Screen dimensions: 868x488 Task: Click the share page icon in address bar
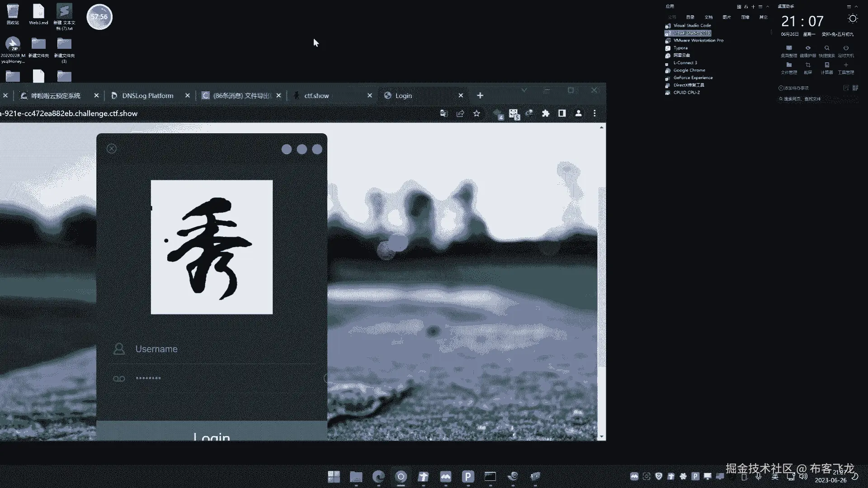[x=460, y=113]
